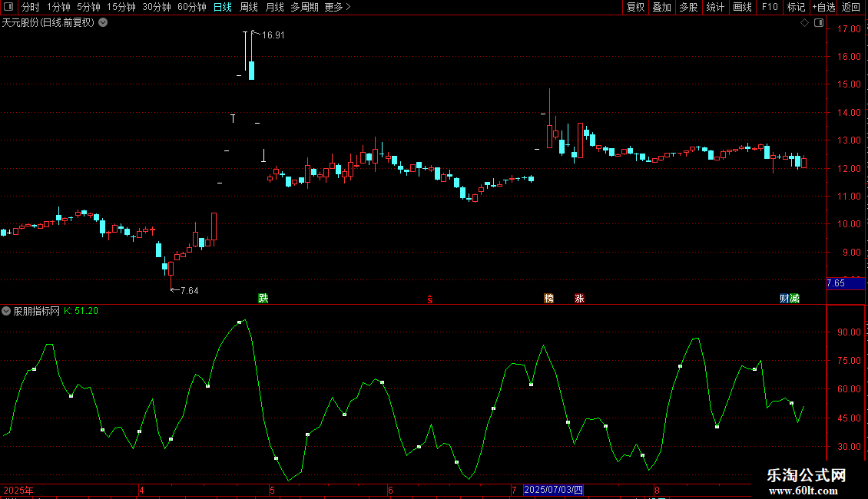Select the 1分钟 period tab

[58, 7]
